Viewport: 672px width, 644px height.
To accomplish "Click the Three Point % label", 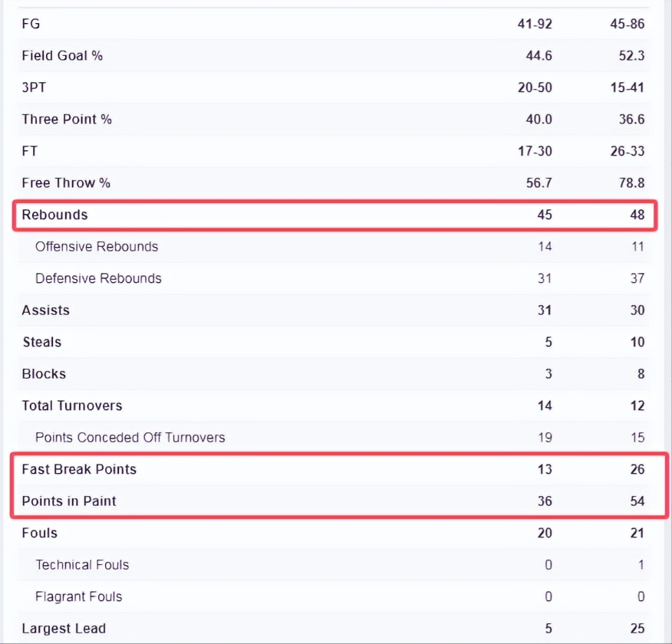I will pos(67,120).
